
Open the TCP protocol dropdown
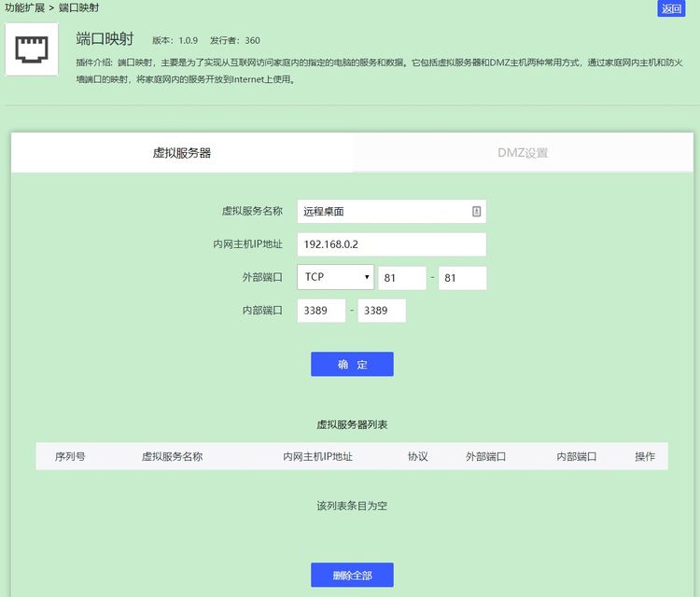335,277
